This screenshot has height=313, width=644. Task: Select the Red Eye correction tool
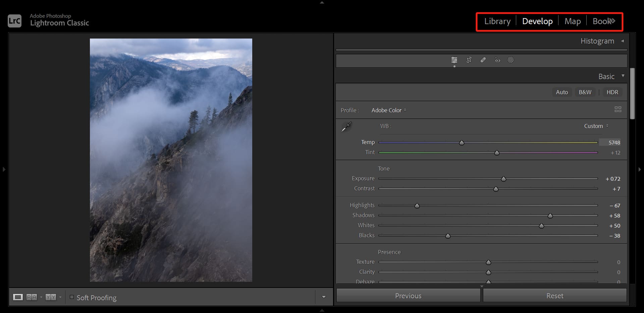[x=497, y=60]
